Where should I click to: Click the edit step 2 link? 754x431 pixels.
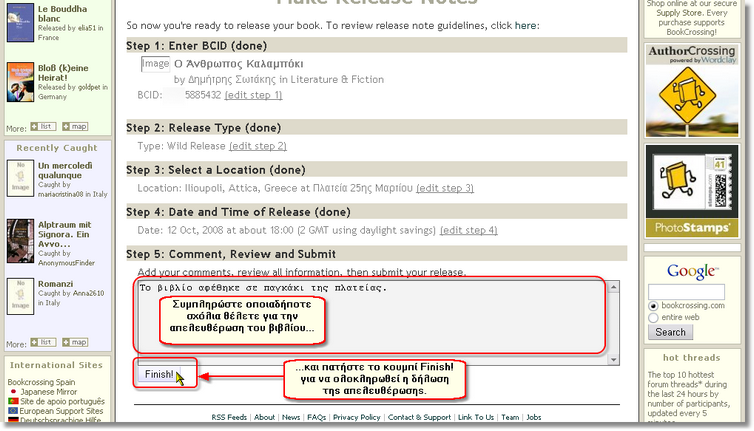[257, 146]
